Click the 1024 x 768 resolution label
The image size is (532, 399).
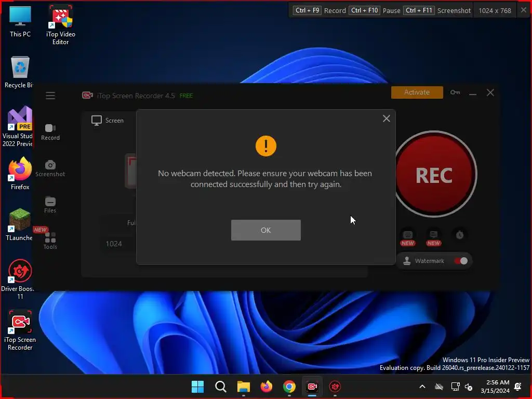tap(495, 10)
